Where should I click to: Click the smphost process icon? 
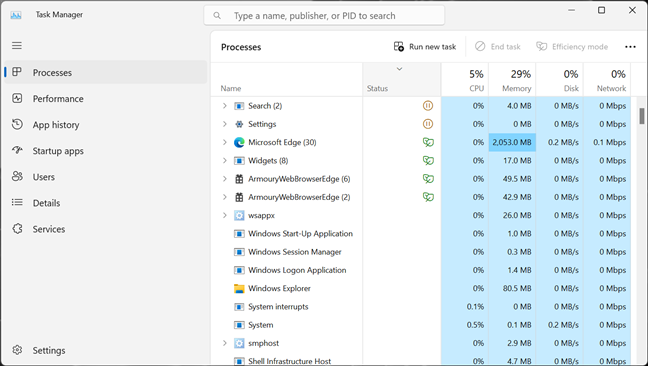tap(239, 343)
